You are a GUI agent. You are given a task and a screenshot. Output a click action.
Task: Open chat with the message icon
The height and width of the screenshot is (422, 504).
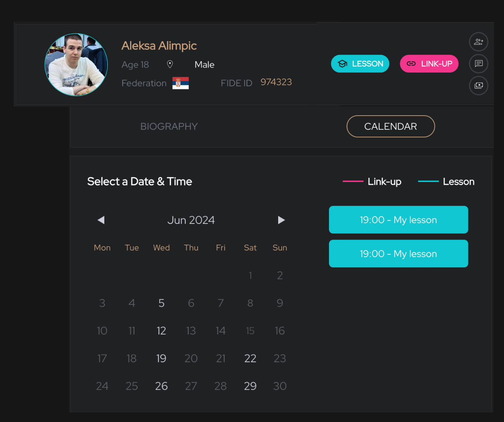click(x=479, y=64)
